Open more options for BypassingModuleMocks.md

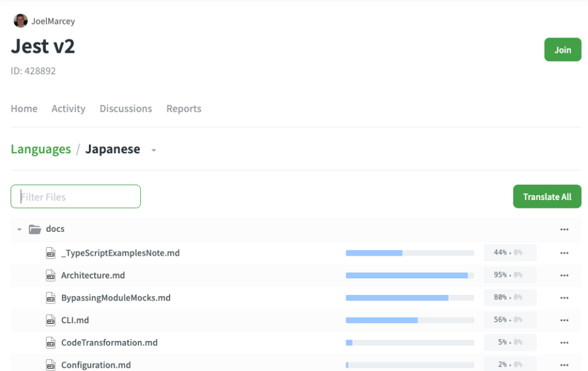(x=564, y=298)
